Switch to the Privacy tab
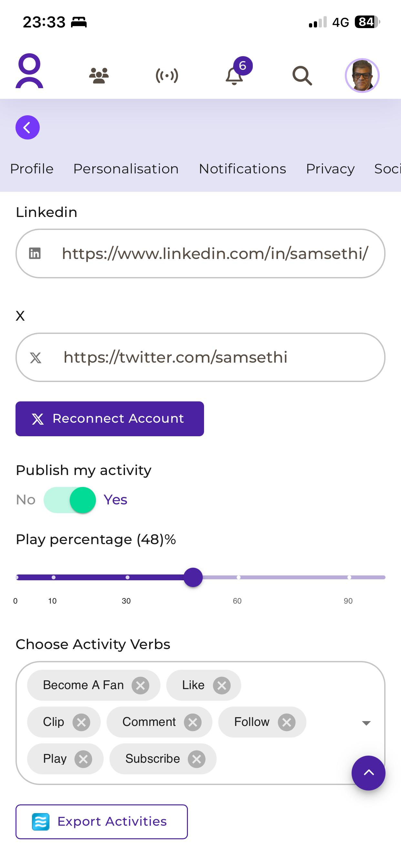401x868 pixels. (x=330, y=169)
